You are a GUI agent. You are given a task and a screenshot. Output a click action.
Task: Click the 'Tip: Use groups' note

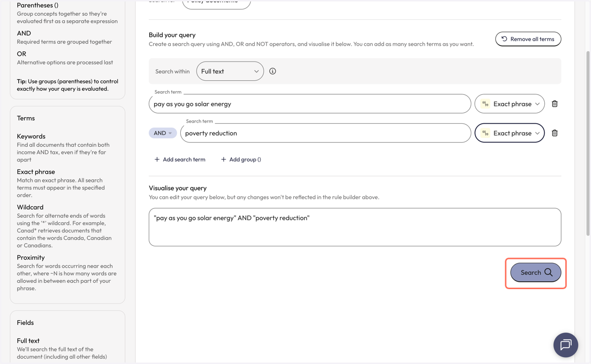click(x=67, y=85)
